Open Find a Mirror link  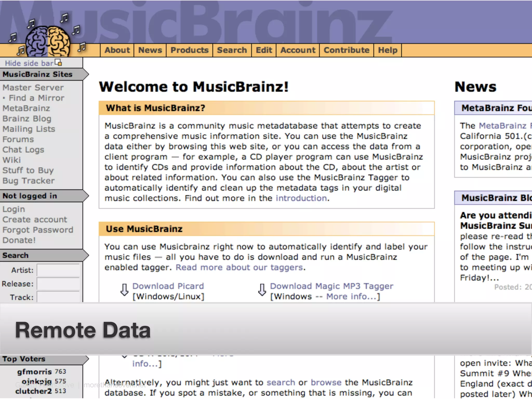point(36,98)
